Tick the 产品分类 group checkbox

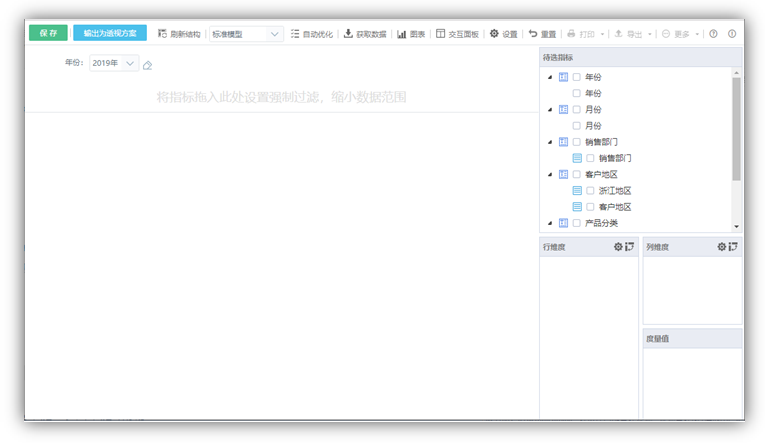click(577, 223)
